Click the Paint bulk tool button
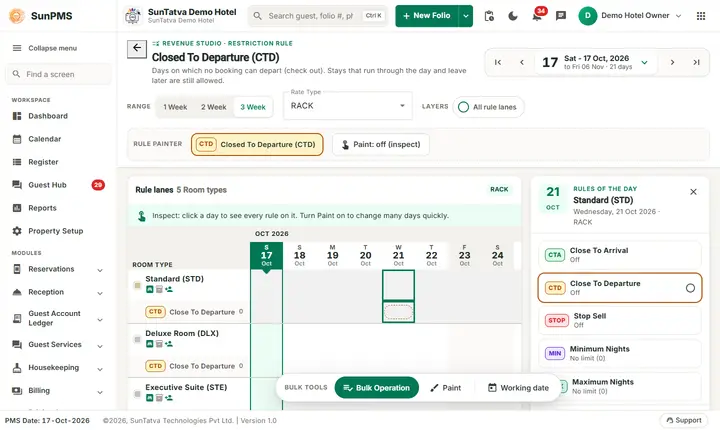 coord(445,388)
